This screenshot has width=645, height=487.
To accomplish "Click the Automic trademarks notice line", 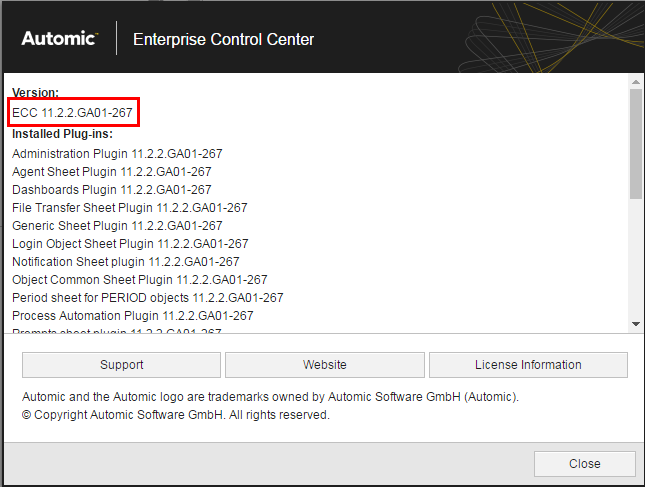I will pos(270,397).
